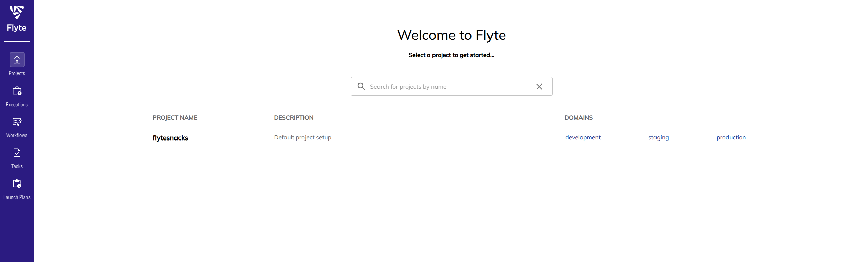This screenshot has height=262, width=868.
Task: Click the Launch Plans label in sidebar
Action: (x=17, y=197)
